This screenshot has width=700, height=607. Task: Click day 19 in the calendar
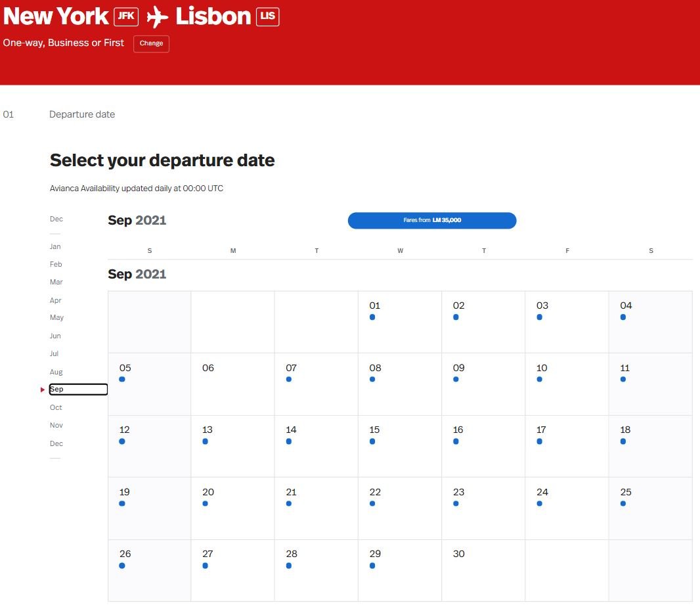150,508
